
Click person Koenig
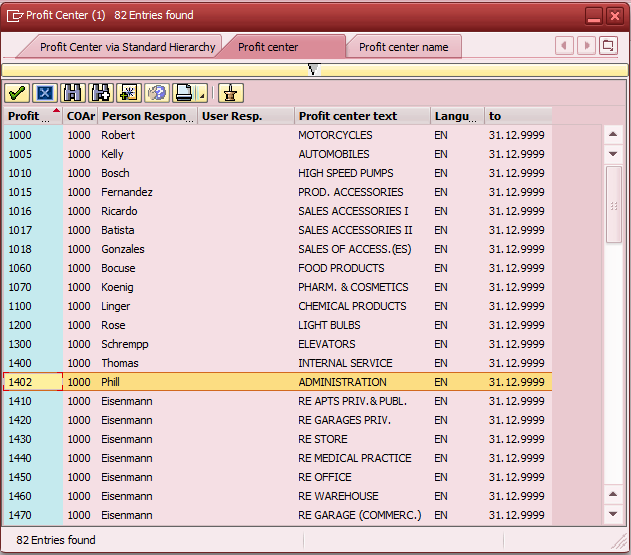[x=117, y=287]
